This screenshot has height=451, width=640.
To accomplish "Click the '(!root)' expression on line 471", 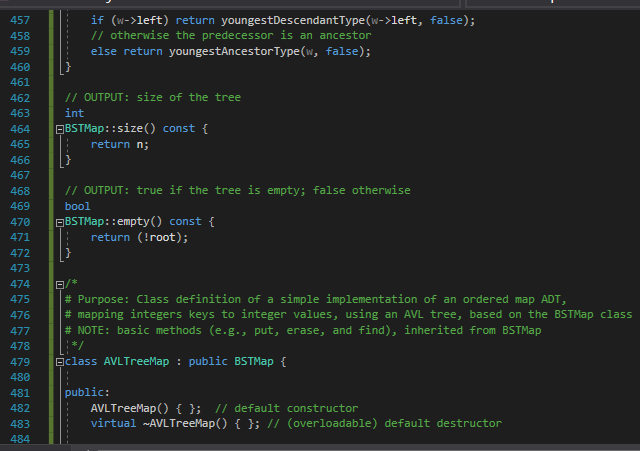I will (162, 238).
